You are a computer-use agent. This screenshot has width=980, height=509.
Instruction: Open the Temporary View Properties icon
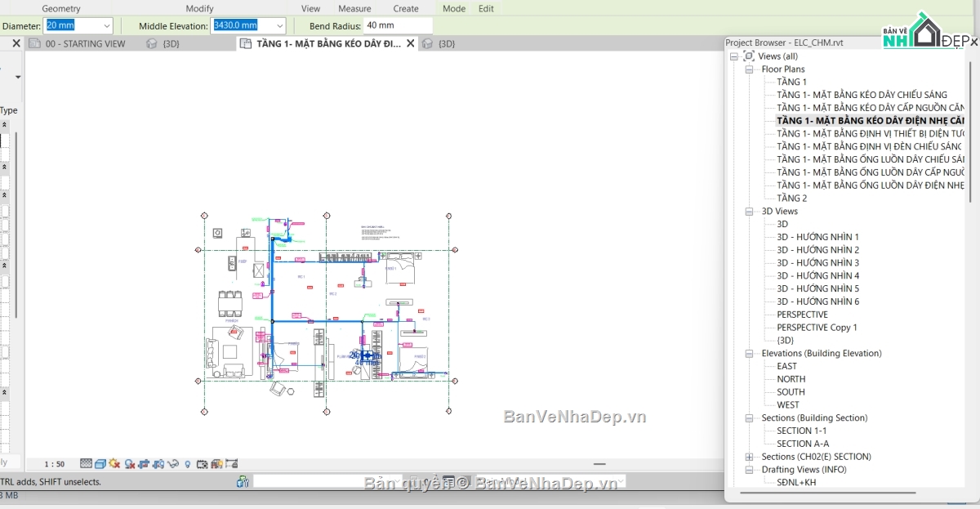pos(203,463)
